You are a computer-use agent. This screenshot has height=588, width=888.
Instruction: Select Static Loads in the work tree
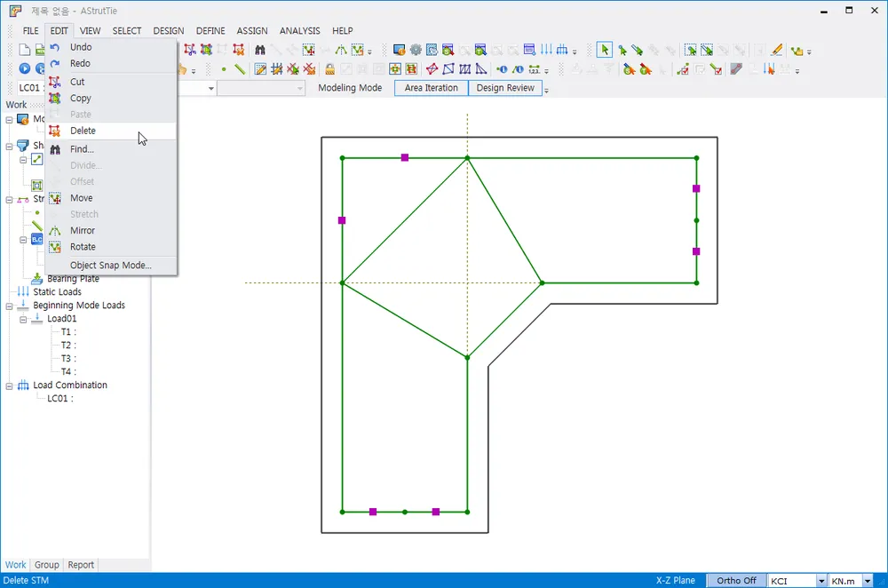[x=57, y=291]
